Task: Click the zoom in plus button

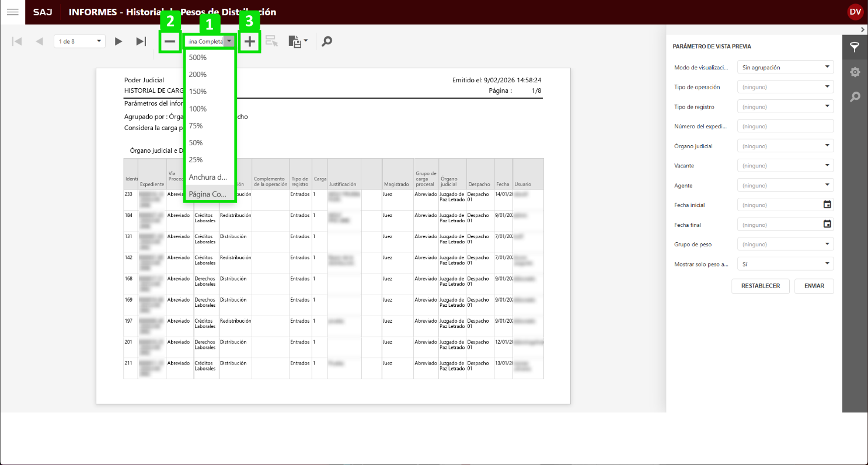Action: [250, 41]
